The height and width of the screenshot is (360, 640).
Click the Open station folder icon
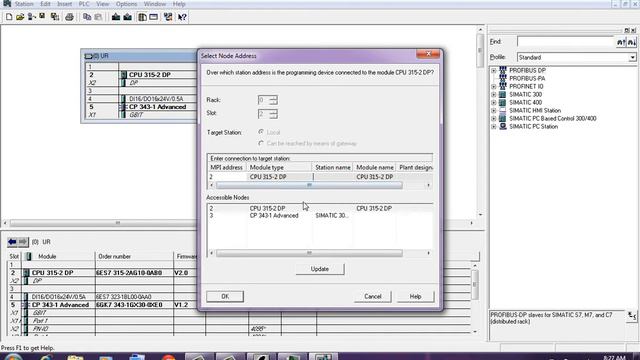[20, 17]
